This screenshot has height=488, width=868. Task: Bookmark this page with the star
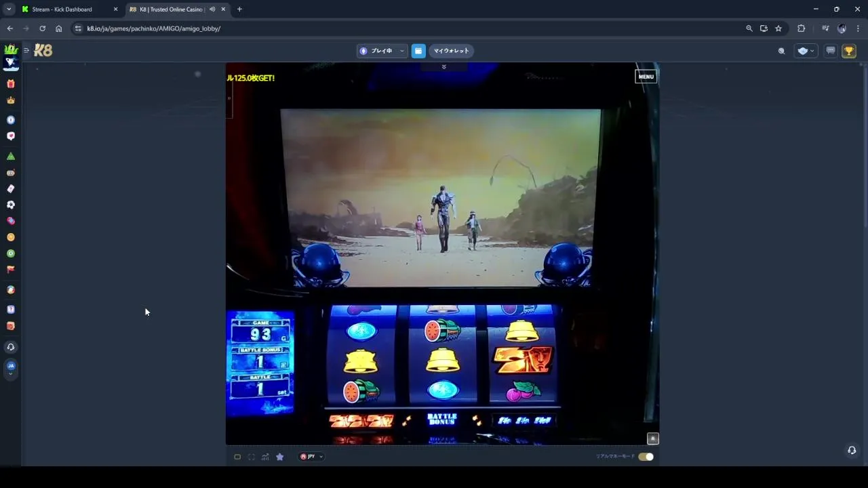pyautogui.click(x=778, y=28)
